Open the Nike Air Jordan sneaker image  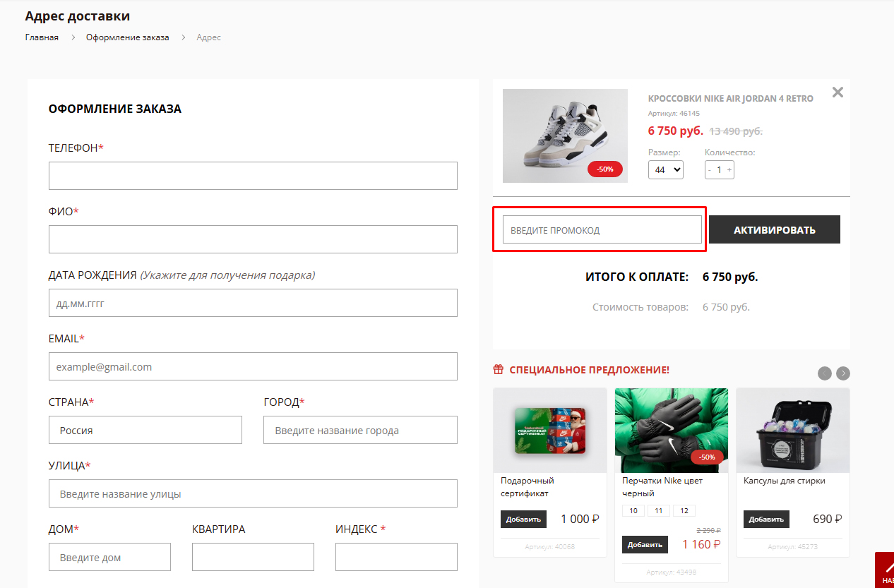coord(565,136)
